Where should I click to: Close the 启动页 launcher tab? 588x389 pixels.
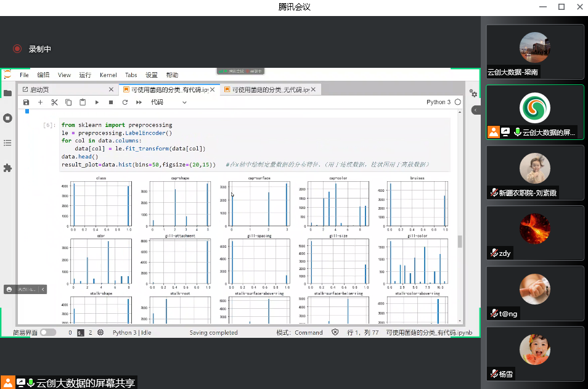tap(111, 89)
